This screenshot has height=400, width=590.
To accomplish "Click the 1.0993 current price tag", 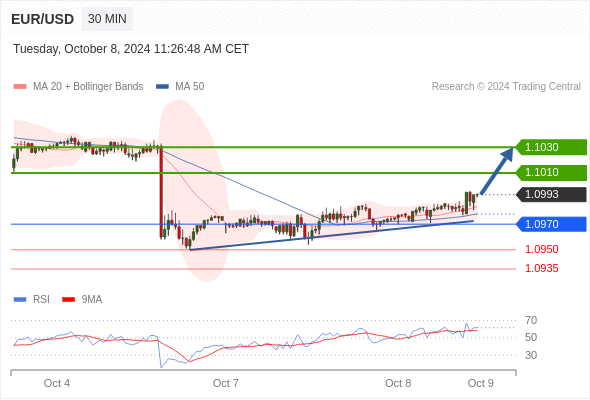I will [x=551, y=195].
